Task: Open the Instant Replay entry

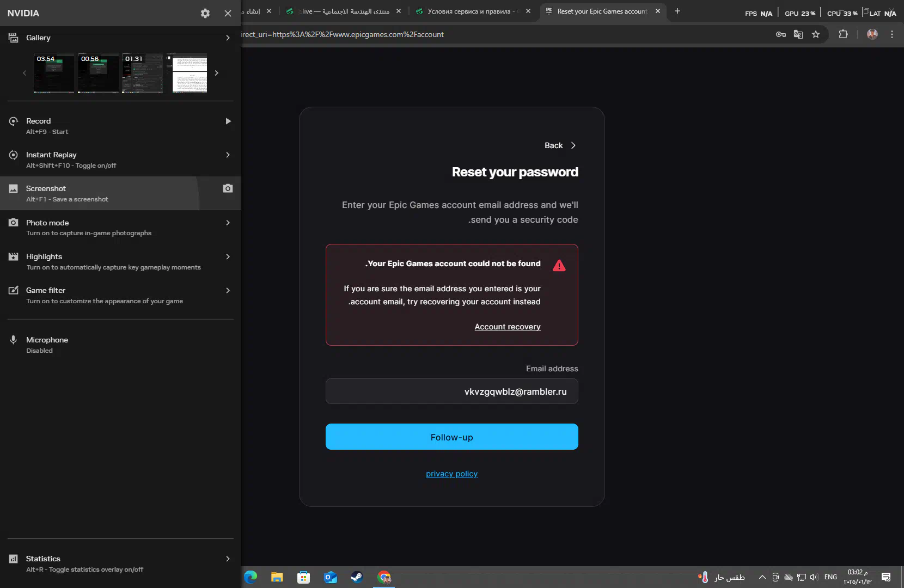Action: pyautogui.click(x=120, y=160)
